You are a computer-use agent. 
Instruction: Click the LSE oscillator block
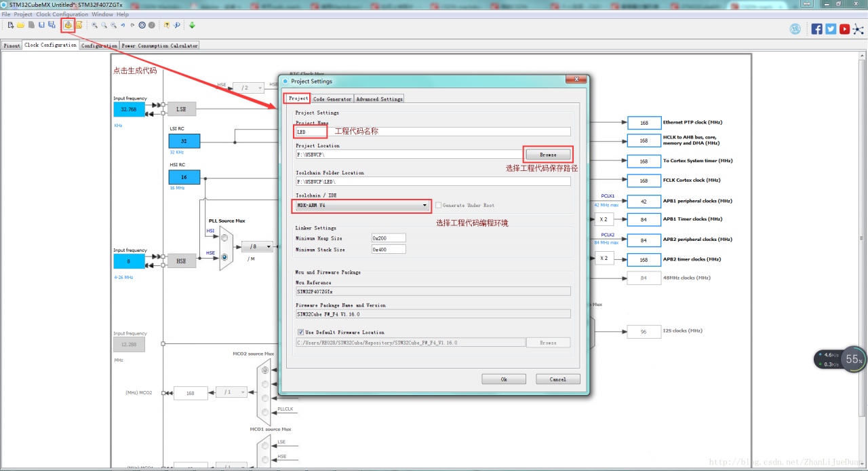click(181, 109)
